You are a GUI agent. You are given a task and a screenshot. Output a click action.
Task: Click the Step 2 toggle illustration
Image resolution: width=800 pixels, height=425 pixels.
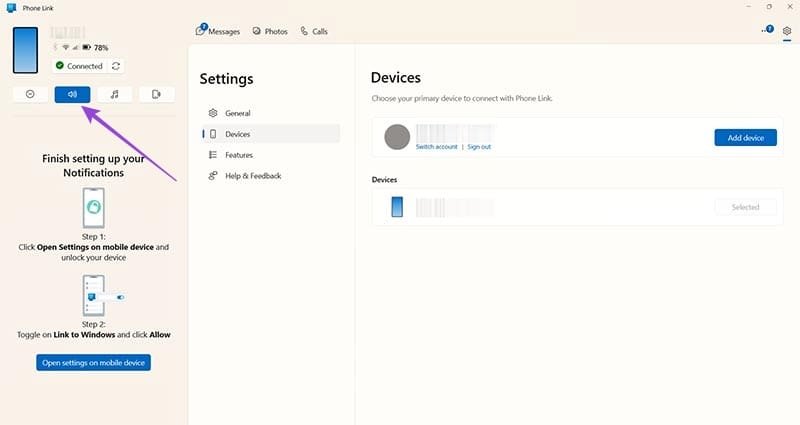pyautogui.click(x=104, y=296)
